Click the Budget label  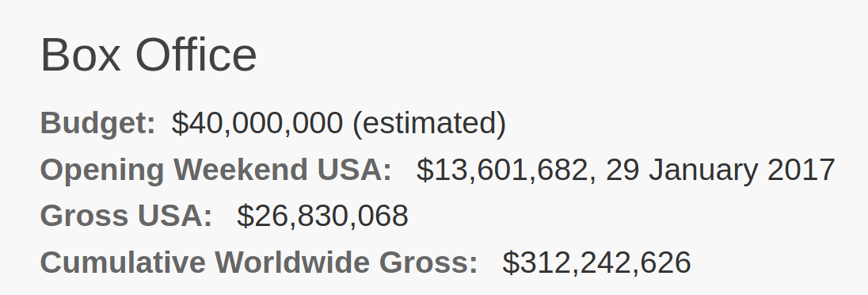pyautogui.click(x=98, y=123)
